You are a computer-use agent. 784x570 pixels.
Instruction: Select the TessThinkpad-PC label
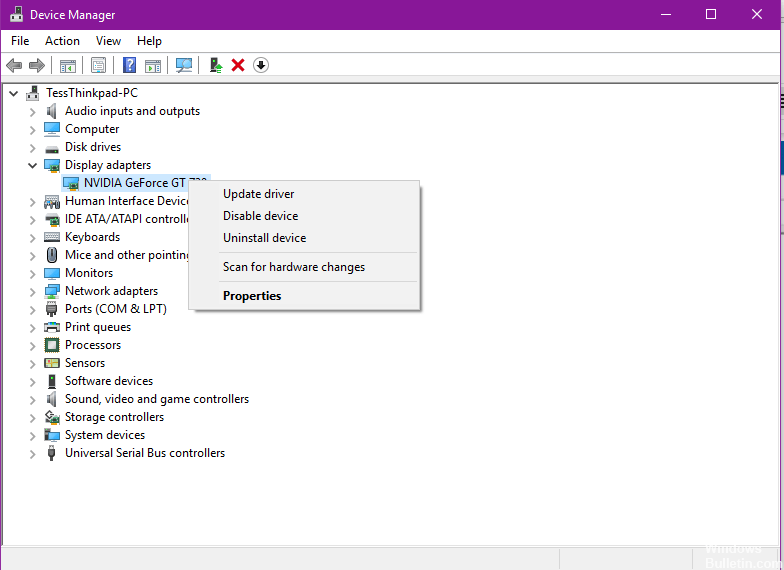pos(92,93)
